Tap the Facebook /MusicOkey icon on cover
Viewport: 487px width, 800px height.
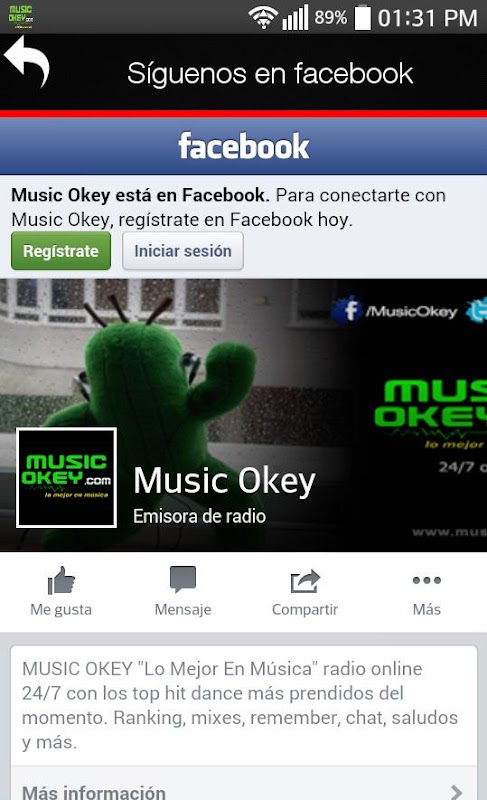pos(350,310)
